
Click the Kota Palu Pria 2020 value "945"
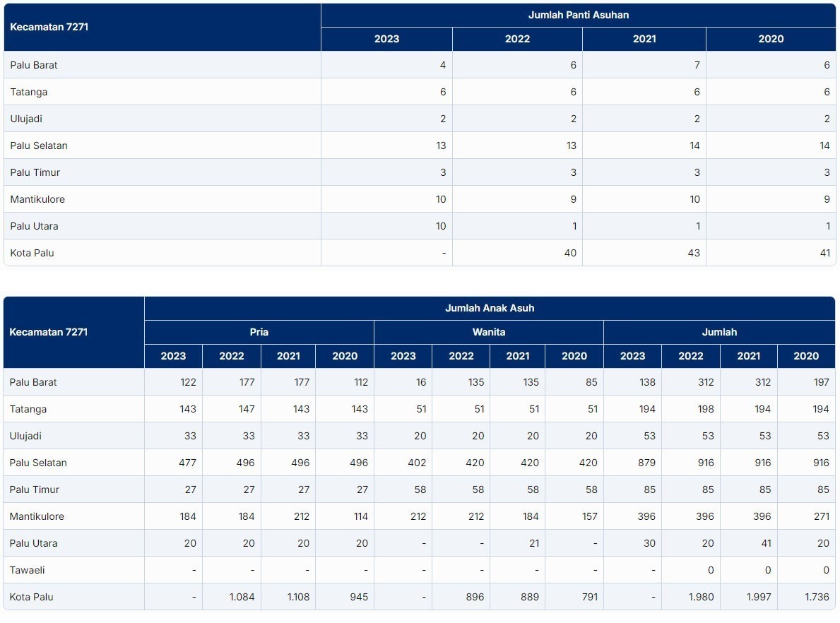(359, 598)
